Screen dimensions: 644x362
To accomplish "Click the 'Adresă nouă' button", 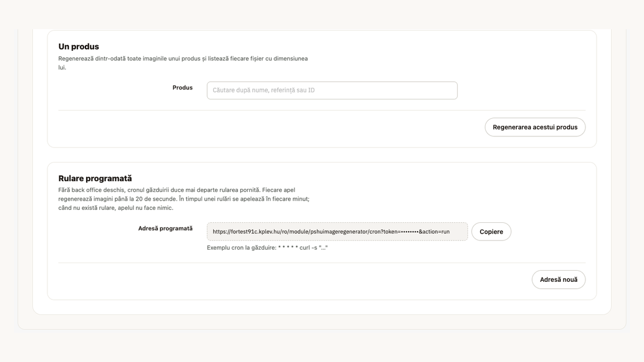I will [x=559, y=280].
